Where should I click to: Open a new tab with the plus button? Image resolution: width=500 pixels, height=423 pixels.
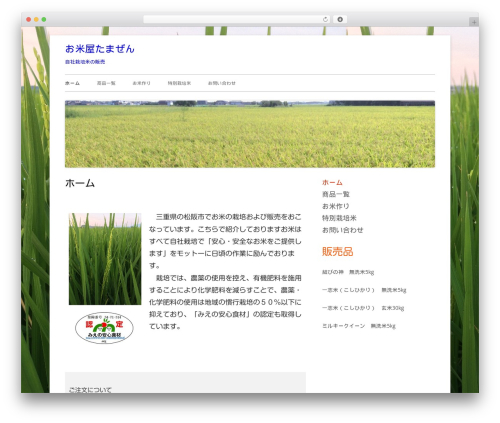click(474, 22)
